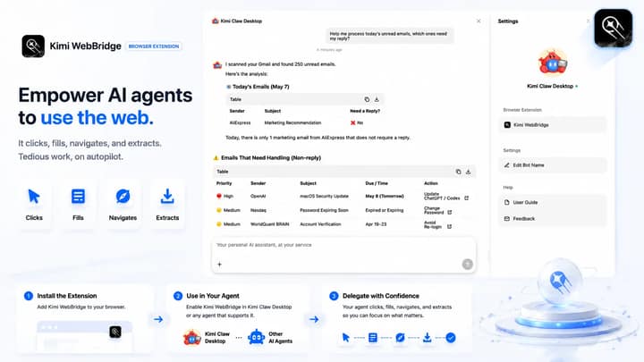Open the Update ChatGPT / Codex action link
This screenshot has height=362, width=644.
pyautogui.click(x=466, y=198)
